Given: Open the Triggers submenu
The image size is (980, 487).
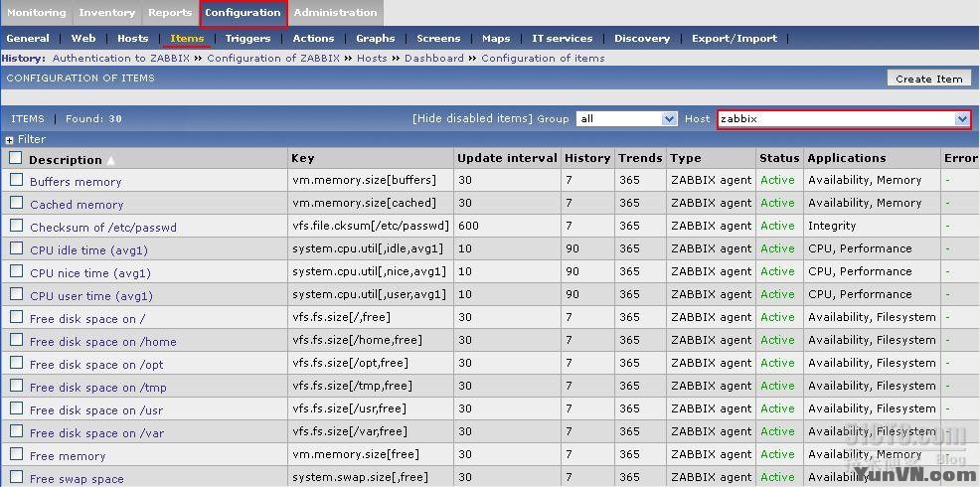Looking at the screenshot, I should tap(247, 38).
